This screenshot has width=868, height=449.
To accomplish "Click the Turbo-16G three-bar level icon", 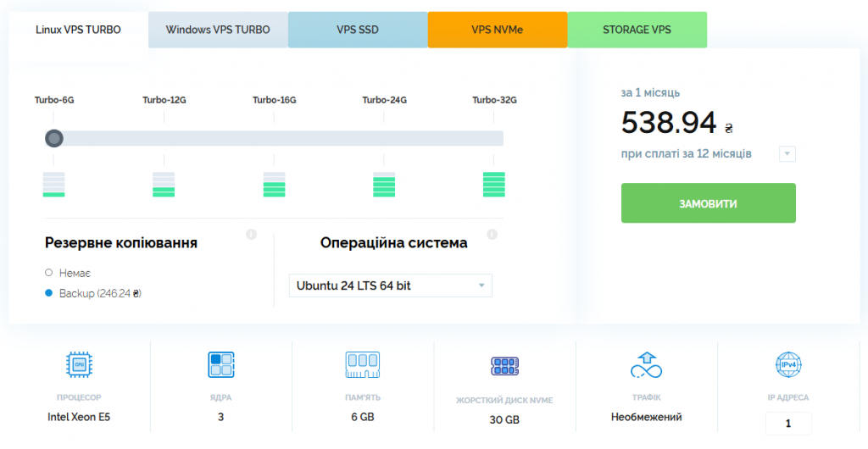I will click(274, 185).
